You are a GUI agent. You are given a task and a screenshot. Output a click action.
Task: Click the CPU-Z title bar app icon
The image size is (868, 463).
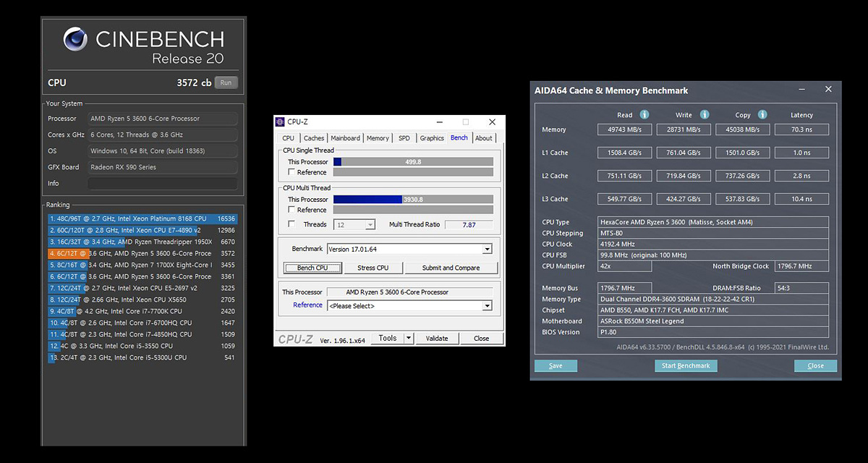point(280,122)
